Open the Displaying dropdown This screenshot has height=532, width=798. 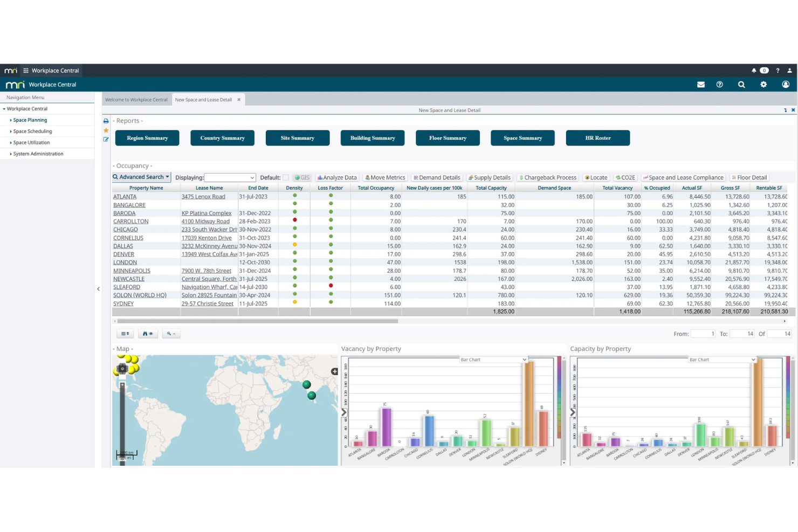(230, 177)
